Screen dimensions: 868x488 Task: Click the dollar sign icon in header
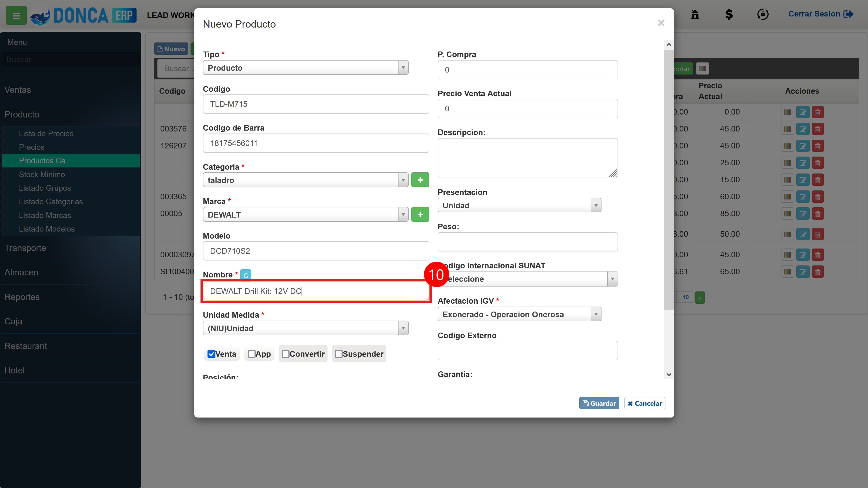click(729, 14)
